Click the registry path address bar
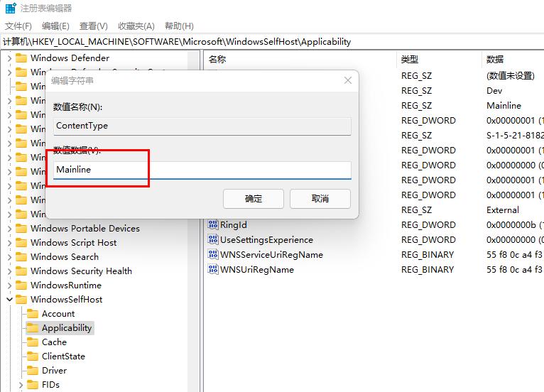This screenshot has height=392, width=544. click(x=272, y=42)
